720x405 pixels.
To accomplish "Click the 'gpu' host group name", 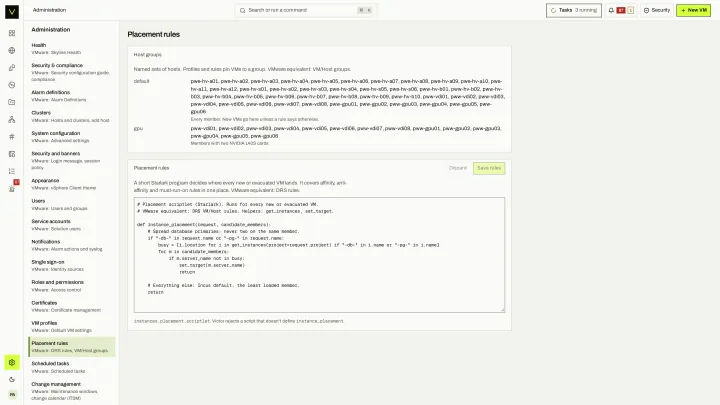I will click(x=138, y=129).
